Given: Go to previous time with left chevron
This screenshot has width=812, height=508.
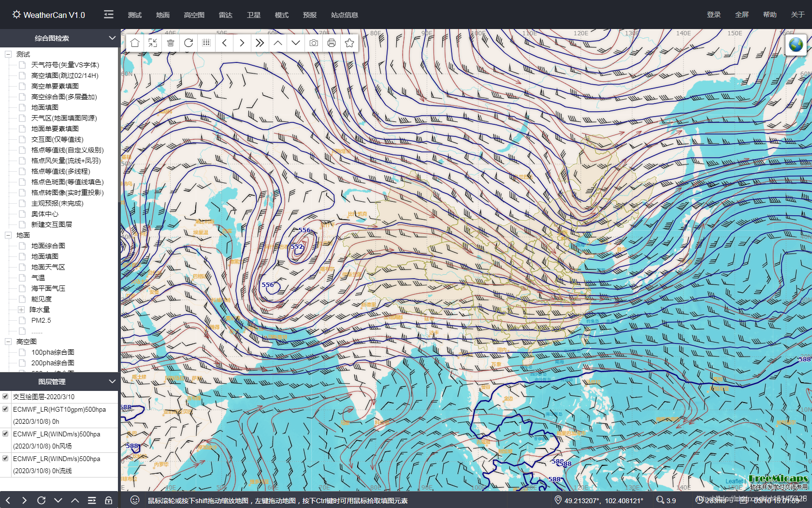Looking at the screenshot, I should tap(224, 43).
